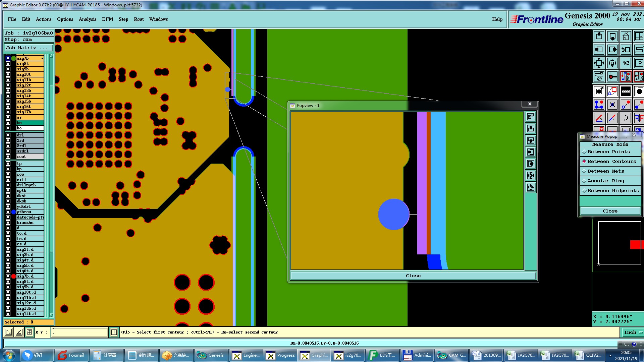644x362 pixels.
Task: Open the DFM menu
Action: 107,19
